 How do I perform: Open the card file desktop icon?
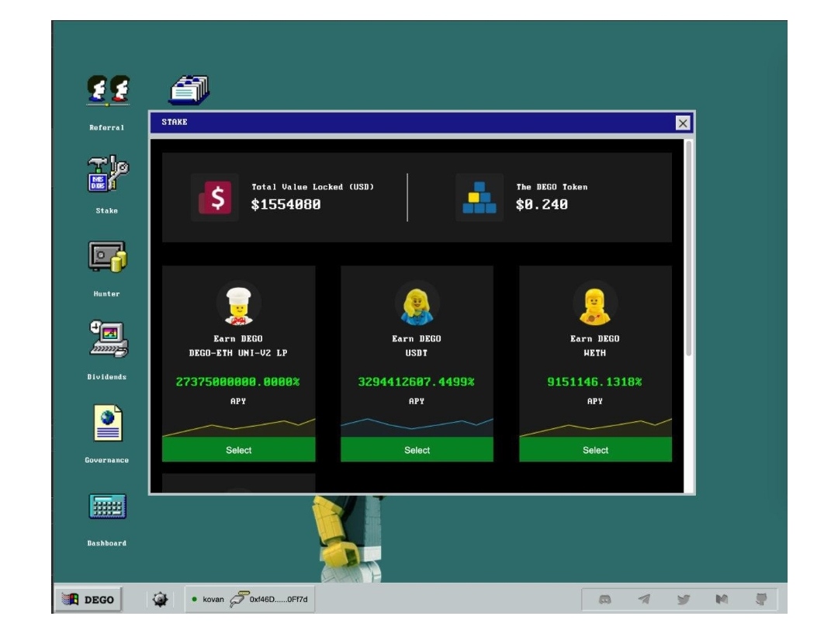click(190, 90)
